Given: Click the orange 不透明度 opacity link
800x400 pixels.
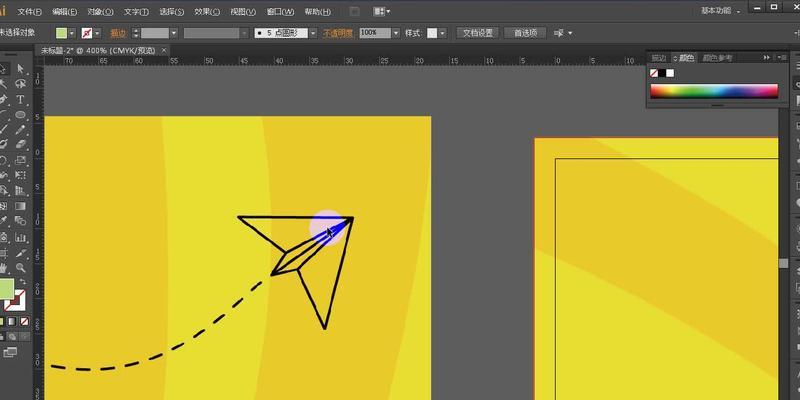Looking at the screenshot, I should 337,33.
